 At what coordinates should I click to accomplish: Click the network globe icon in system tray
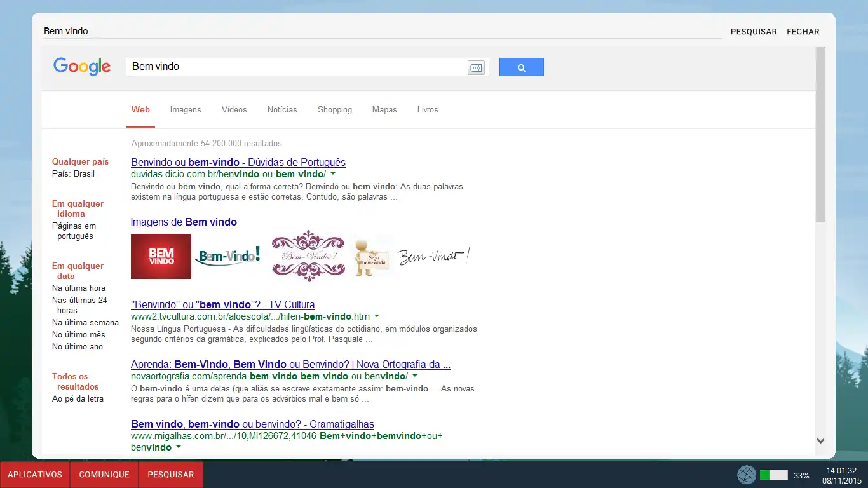(747, 475)
